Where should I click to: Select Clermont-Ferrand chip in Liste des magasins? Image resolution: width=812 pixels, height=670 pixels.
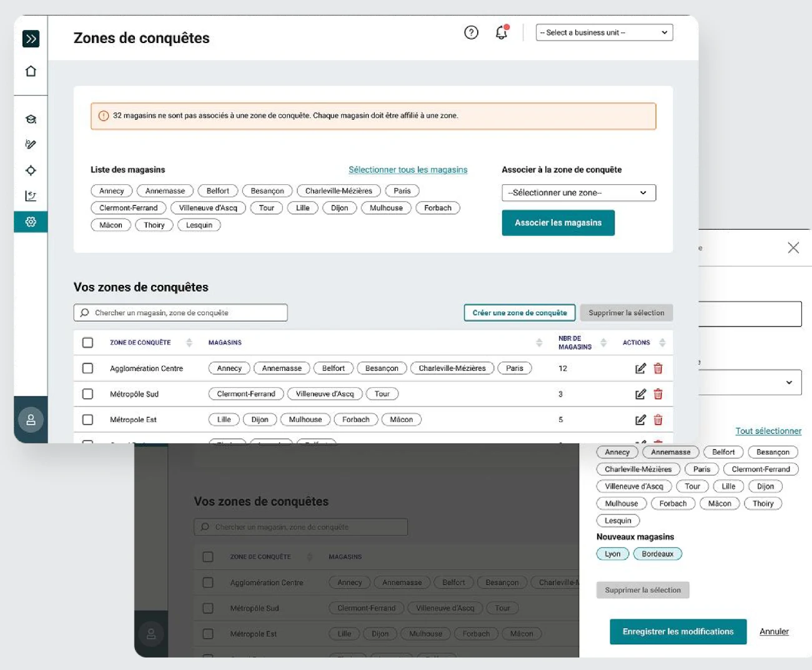[x=128, y=208]
